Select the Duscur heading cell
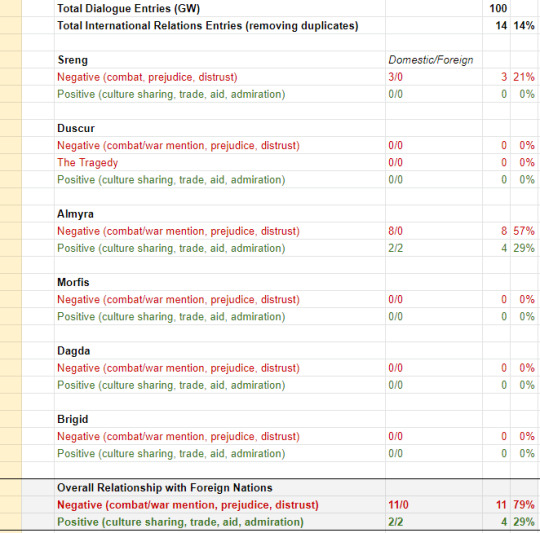The width and height of the screenshot is (540, 533). 220,128
